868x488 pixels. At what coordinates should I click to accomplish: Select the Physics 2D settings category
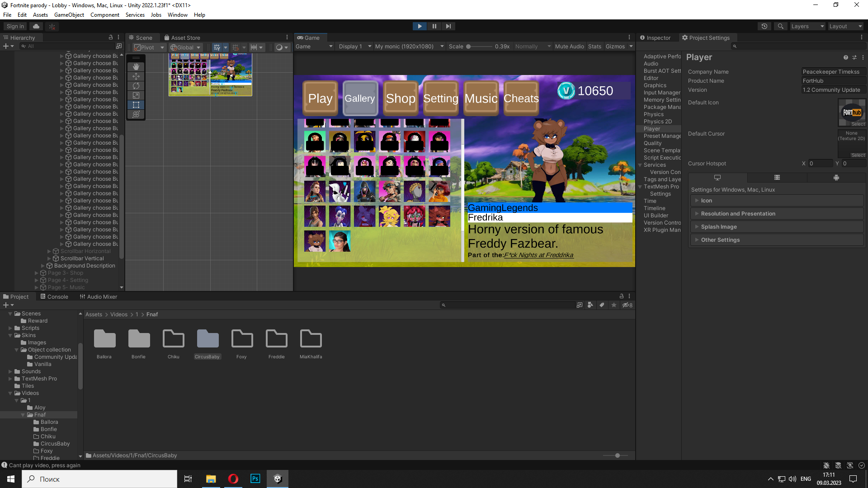pos(658,122)
